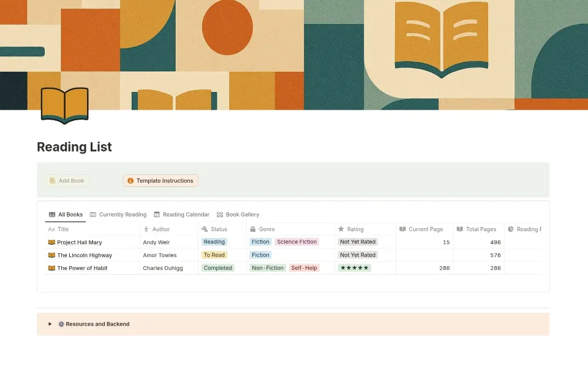
Task: Click the Add Book button
Action: coord(67,180)
